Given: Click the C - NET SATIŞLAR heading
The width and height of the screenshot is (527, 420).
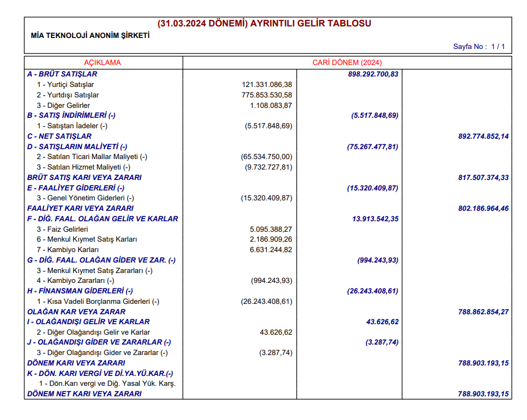Looking at the screenshot, I should click(x=59, y=136).
